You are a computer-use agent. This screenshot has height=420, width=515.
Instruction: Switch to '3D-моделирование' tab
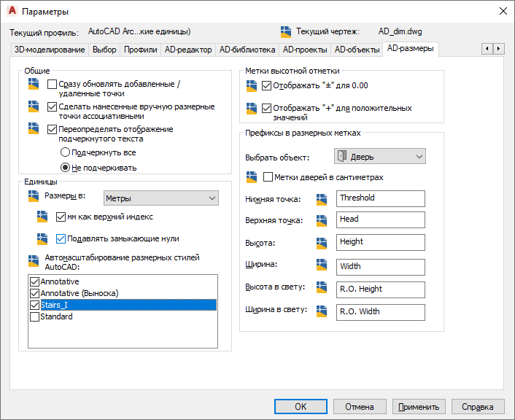(x=50, y=50)
